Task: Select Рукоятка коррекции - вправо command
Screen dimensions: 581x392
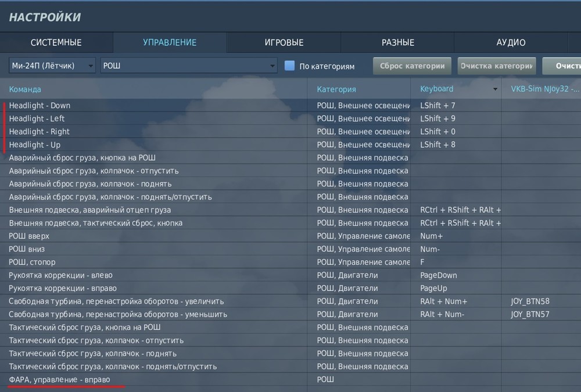Action: [63, 288]
